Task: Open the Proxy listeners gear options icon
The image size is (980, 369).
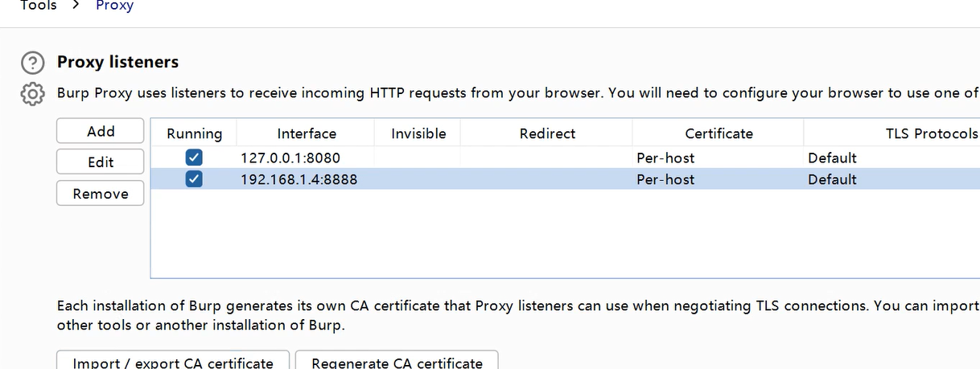Action: coord(32,93)
